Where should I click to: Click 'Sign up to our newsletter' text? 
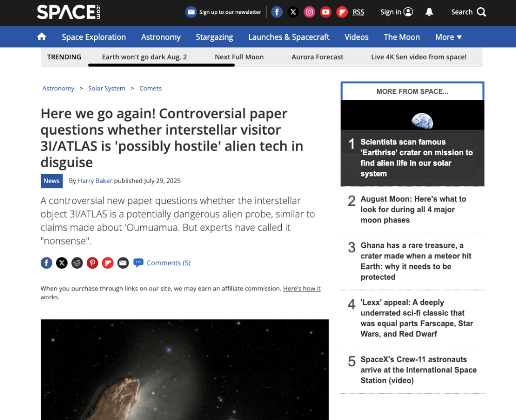coord(230,12)
